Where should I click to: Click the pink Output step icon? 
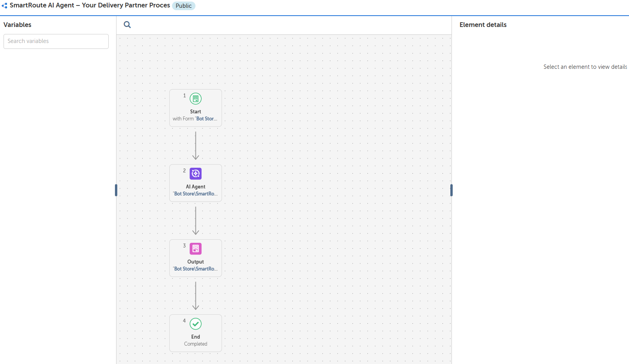point(195,249)
